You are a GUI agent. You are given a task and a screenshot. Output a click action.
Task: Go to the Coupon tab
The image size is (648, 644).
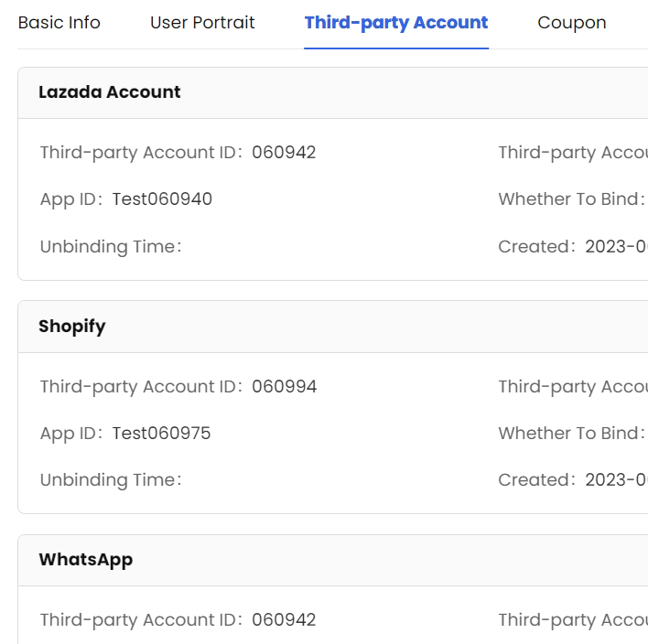pos(572,23)
